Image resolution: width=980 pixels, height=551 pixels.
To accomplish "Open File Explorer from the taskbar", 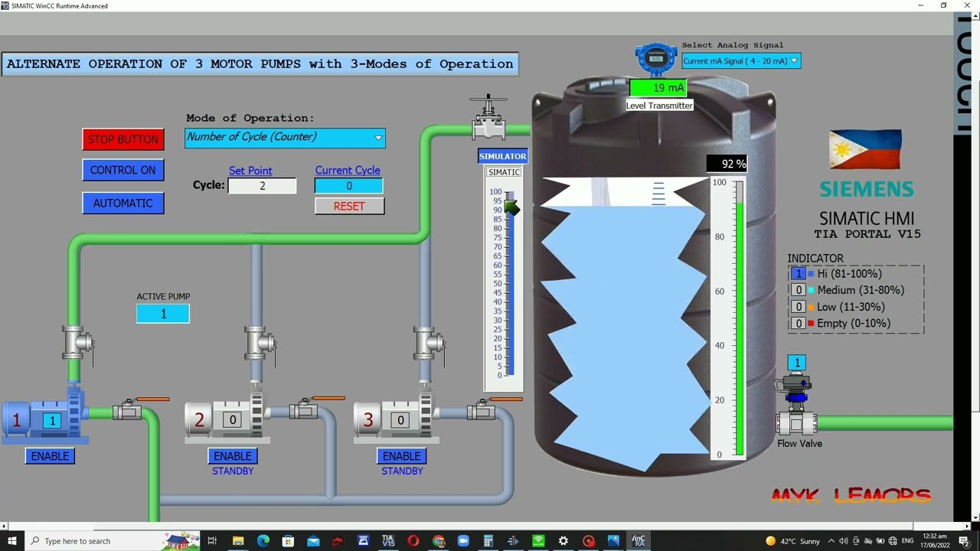I will coord(238,541).
